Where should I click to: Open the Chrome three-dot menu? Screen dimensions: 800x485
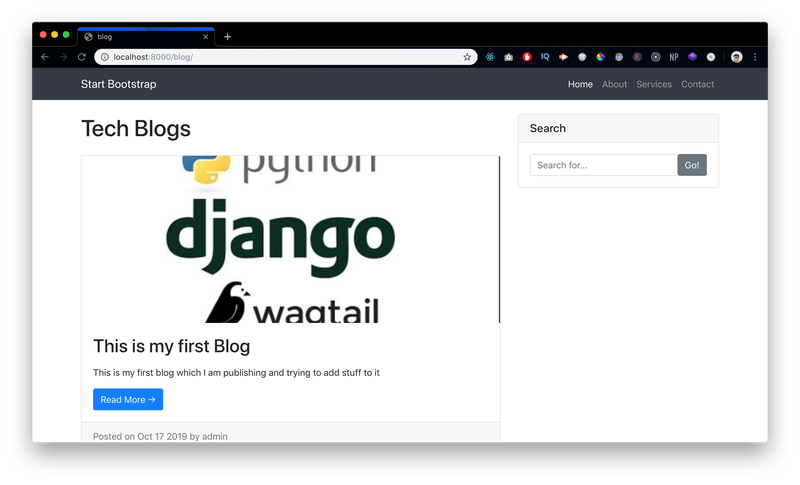(755, 57)
